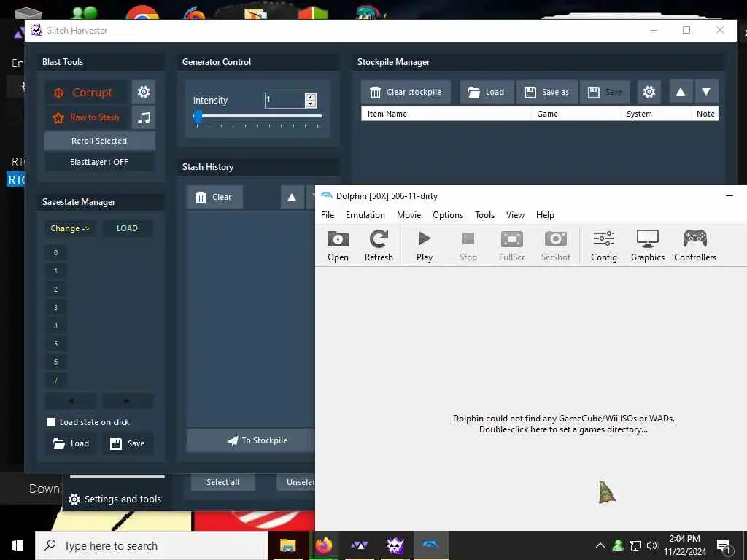
Task: Click Reroll Selected button
Action: click(x=99, y=141)
